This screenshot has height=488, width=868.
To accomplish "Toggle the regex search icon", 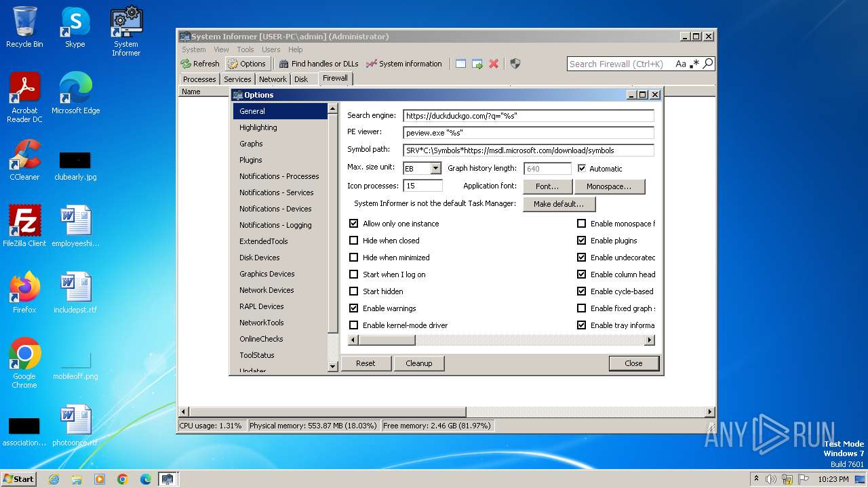I will coord(694,64).
